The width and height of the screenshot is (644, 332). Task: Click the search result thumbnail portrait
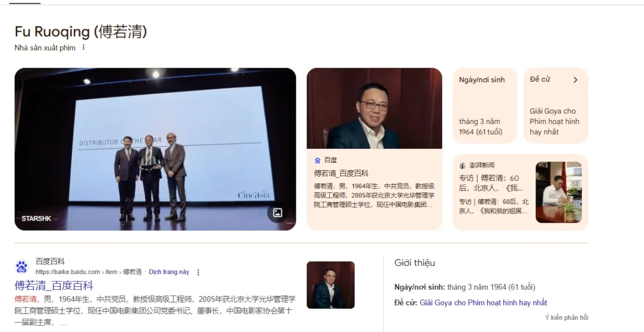[330, 285]
